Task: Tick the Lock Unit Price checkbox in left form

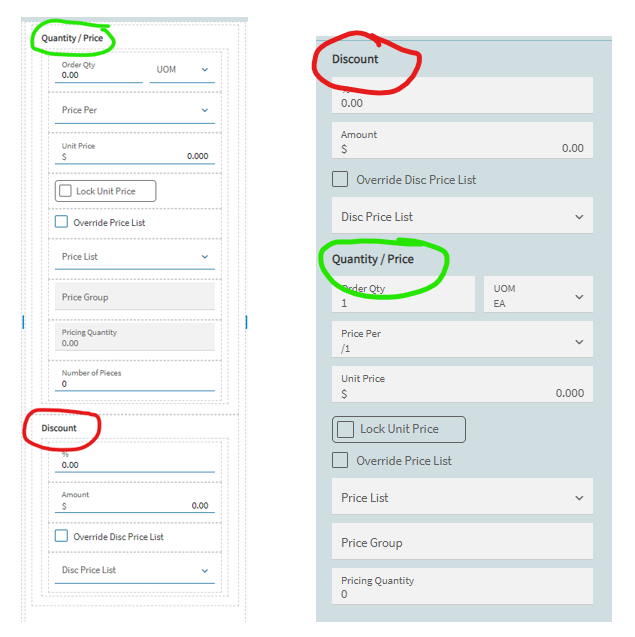Action: 65,191
